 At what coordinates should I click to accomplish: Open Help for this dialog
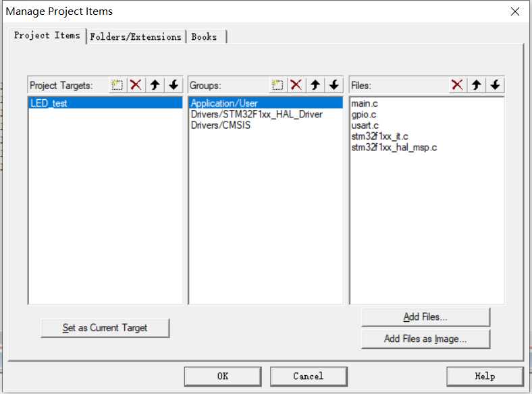click(x=485, y=376)
